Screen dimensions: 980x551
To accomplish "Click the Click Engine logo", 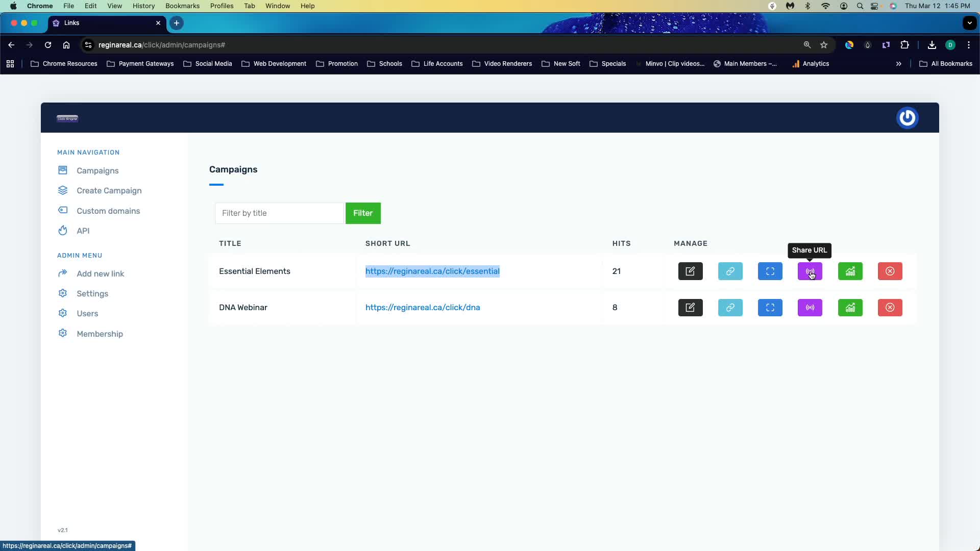I will pos(67,118).
